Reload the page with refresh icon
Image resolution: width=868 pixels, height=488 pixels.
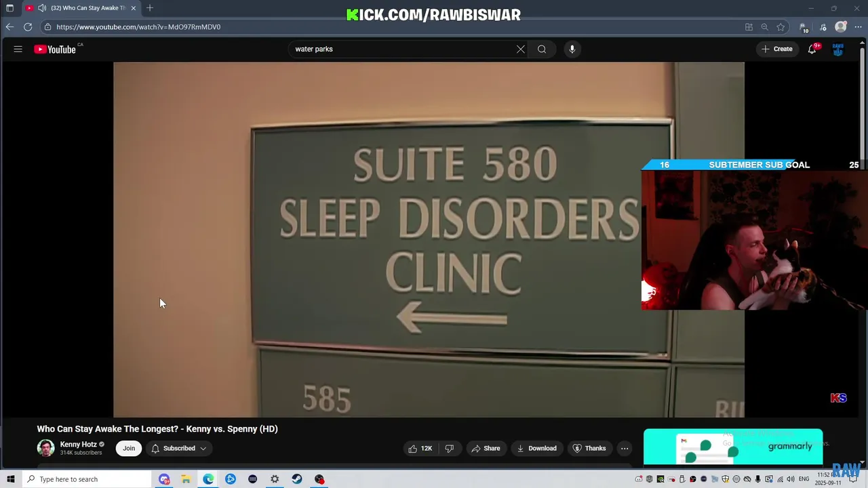pyautogui.click(x=28, y=26)
